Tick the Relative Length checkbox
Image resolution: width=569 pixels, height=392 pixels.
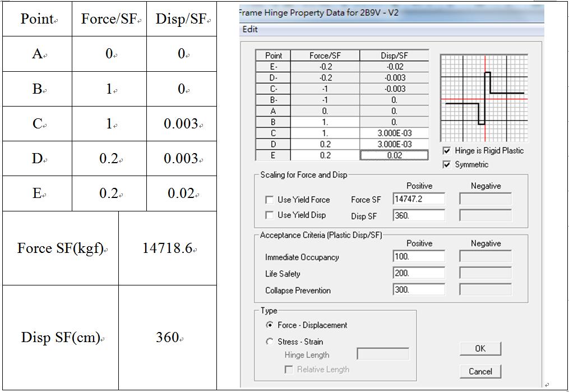click(x=289, y=370)
